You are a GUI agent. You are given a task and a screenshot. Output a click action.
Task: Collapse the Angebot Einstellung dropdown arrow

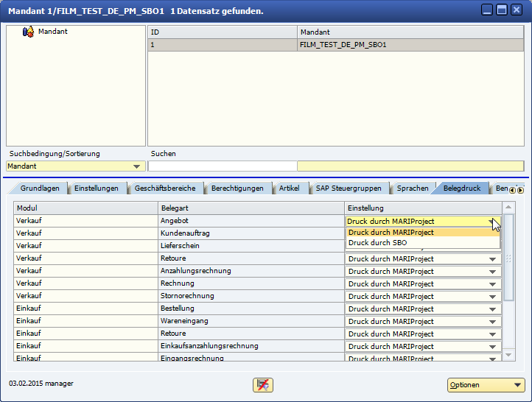point(492,221)
